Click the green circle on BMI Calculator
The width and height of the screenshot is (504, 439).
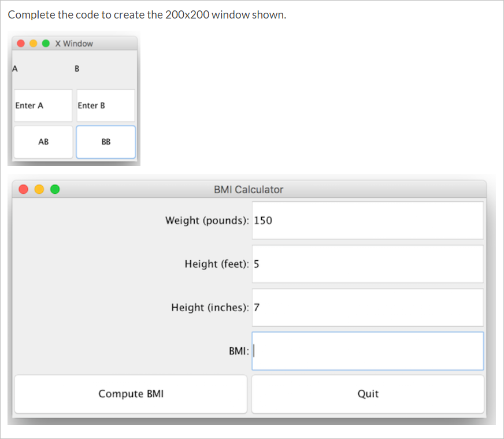point(54,189)
